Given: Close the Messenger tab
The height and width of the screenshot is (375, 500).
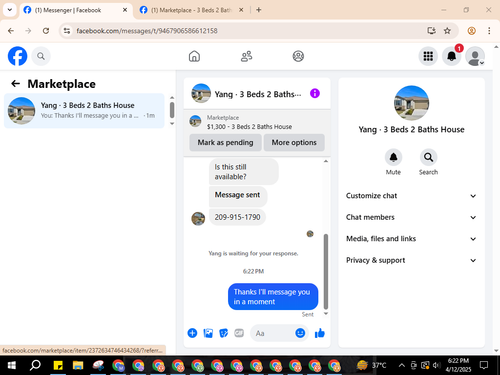Looking at the screenshot, I should 125,10.
